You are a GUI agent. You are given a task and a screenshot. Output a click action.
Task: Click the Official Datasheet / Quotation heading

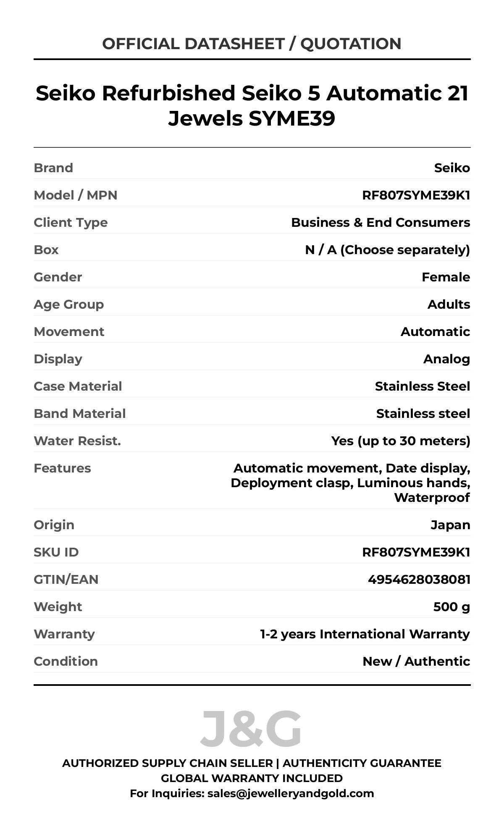[x=252, y=44]
